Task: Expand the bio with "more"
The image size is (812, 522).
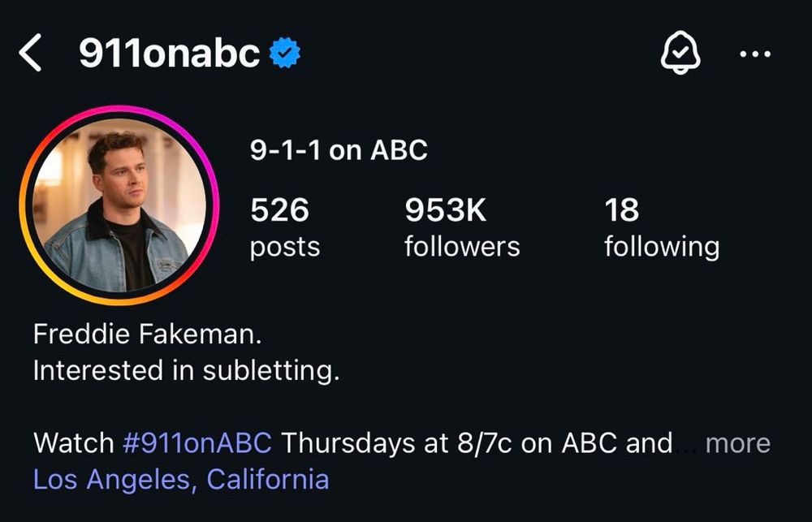Action: coord(737,443)
